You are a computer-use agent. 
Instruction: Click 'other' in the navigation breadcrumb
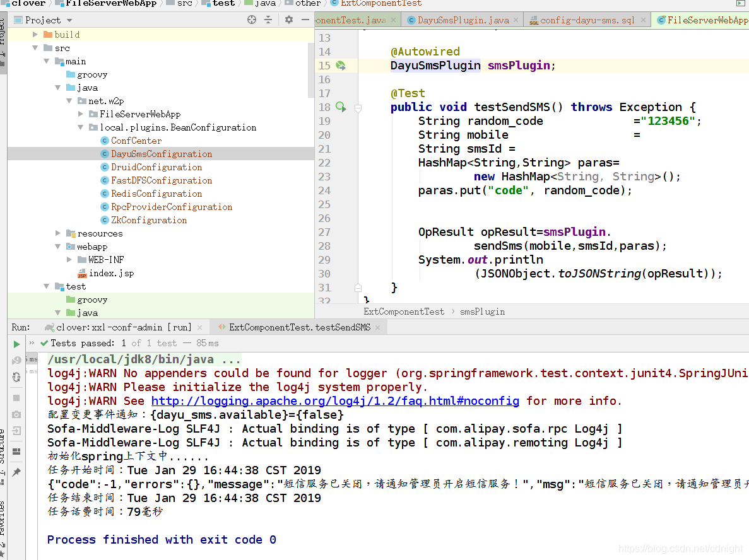[x=308, y=3]
